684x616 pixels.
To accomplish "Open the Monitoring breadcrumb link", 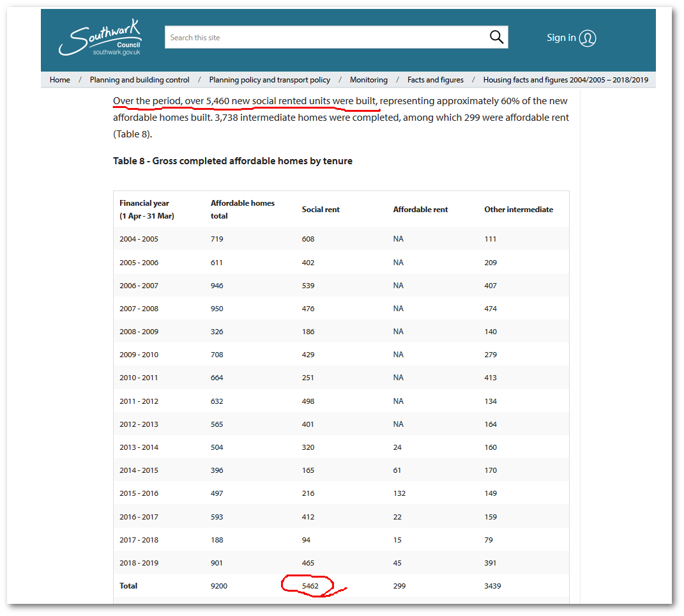I will [369, 80].
